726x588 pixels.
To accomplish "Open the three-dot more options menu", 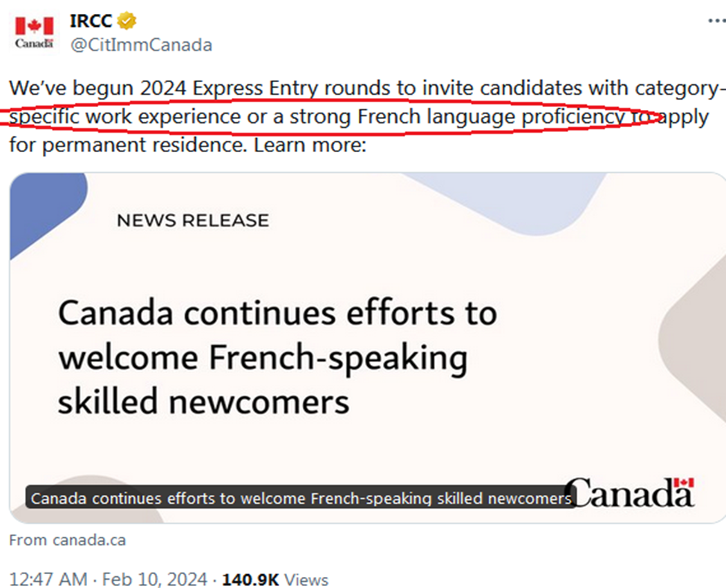I will tap(716, 21).
